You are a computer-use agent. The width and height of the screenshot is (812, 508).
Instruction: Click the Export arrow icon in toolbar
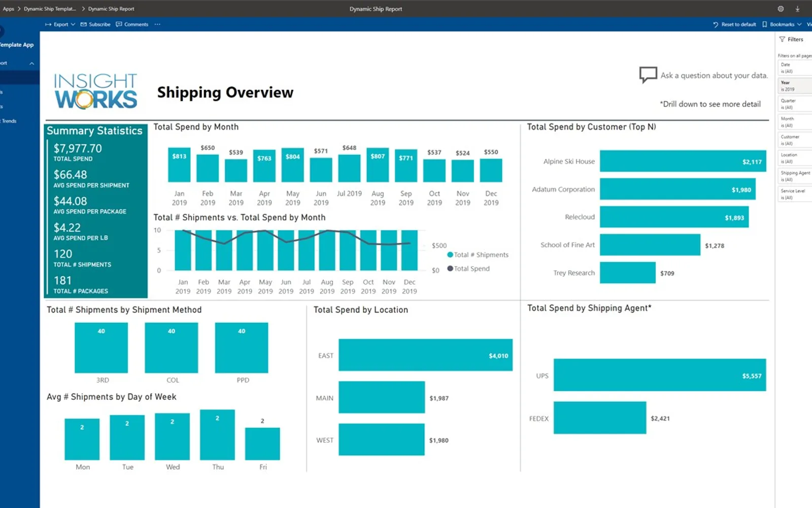click(x=48, y=24)
